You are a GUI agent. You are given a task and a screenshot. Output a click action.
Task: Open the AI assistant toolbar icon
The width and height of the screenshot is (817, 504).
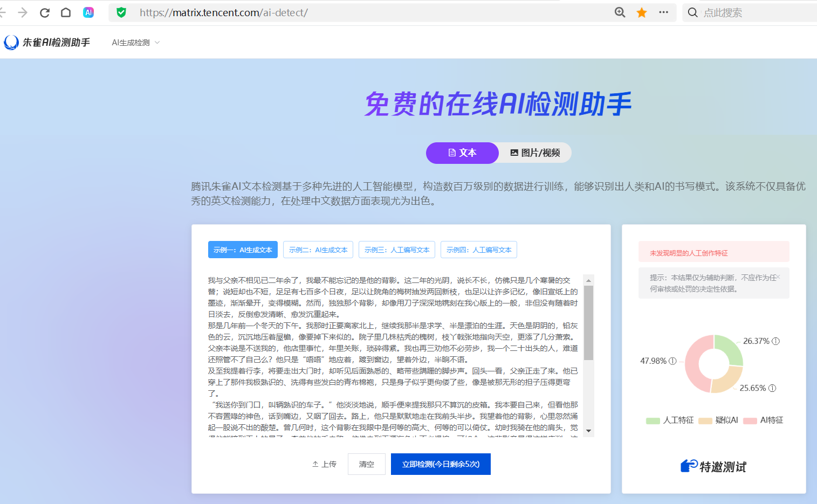pyautogui.click(x=88, y=12)
